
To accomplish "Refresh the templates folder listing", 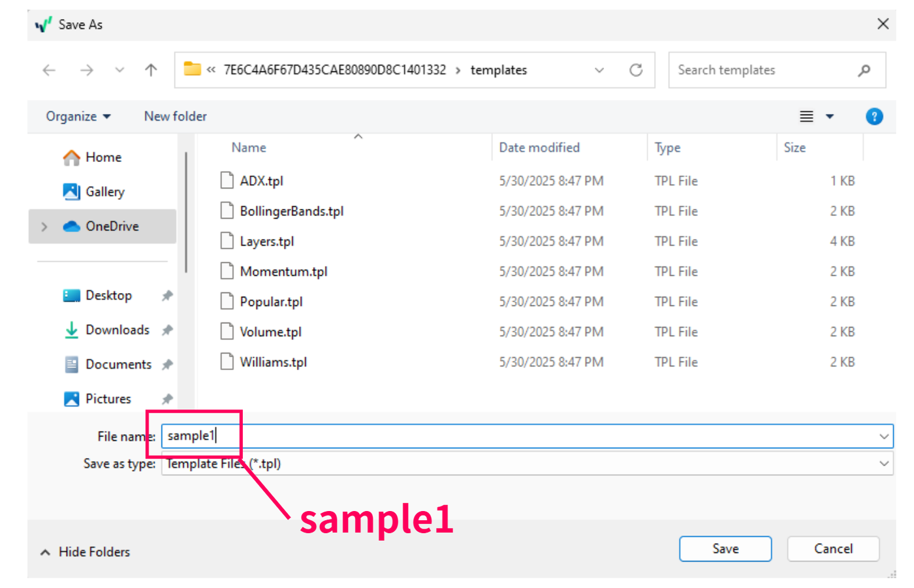I will pyautogui.click(x=636, y=70).
